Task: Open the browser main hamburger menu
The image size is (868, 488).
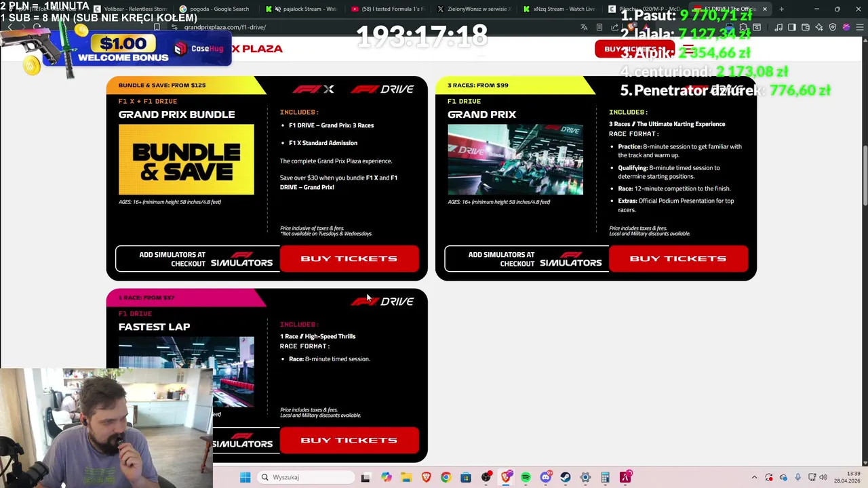Action: [x=860, y=27]
